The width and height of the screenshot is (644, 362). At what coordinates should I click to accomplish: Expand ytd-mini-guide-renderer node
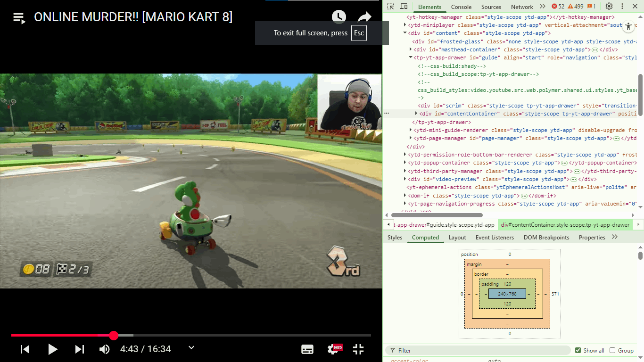[411, 130]
